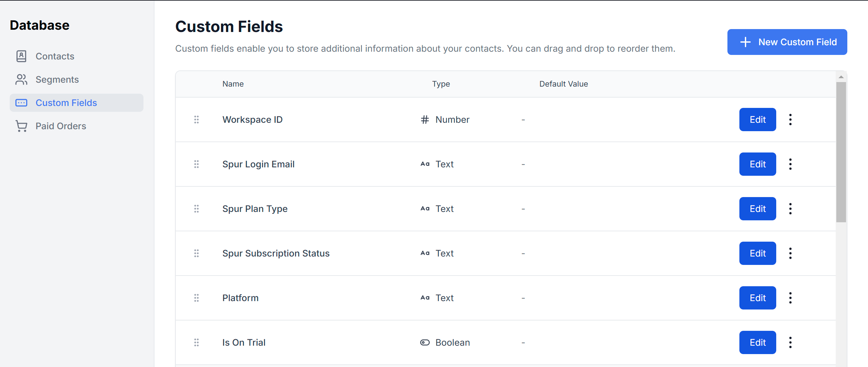Click the drag handle for Platform row

pos(196,298)
